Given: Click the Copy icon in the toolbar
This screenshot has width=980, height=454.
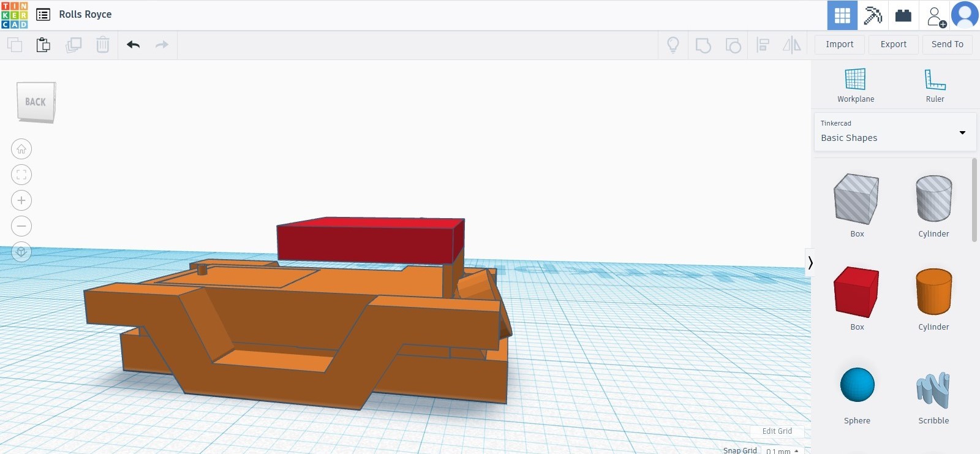Looking at the screenshot, I should coord(15,45).
